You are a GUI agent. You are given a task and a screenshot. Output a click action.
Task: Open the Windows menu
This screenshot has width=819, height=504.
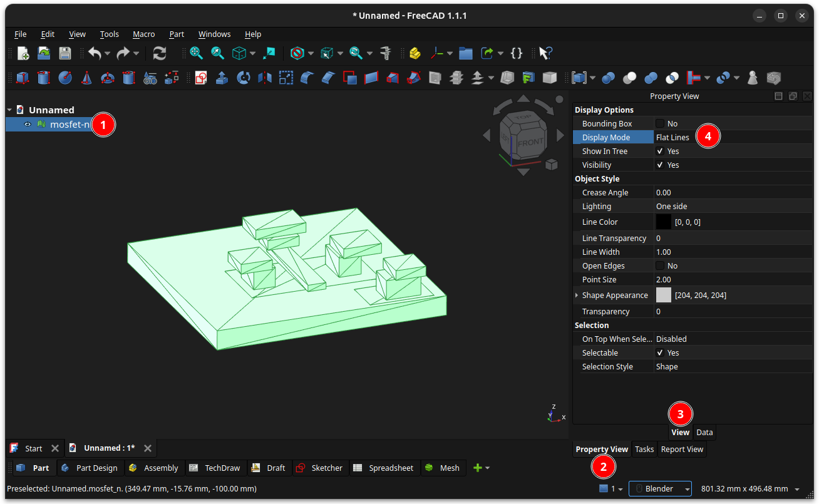pyautogui.click(x=214, y=34)
